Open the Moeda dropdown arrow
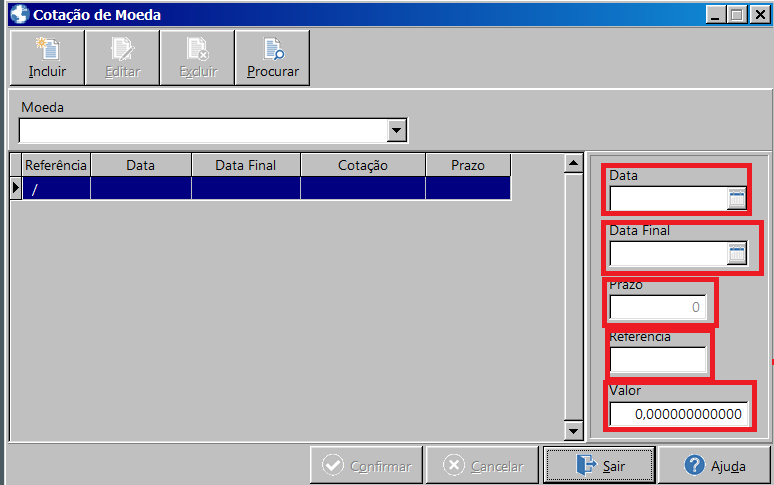774x485 pixels. pos(396,131)
